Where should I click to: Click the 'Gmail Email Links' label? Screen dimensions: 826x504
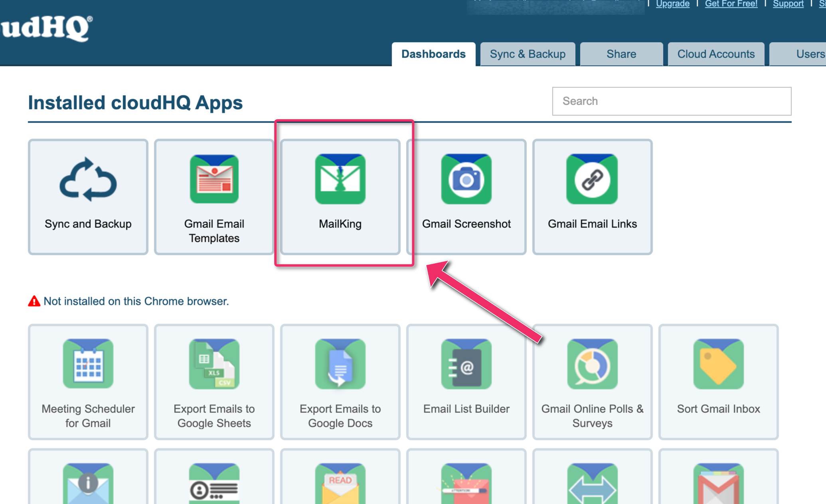click(592, 224)
